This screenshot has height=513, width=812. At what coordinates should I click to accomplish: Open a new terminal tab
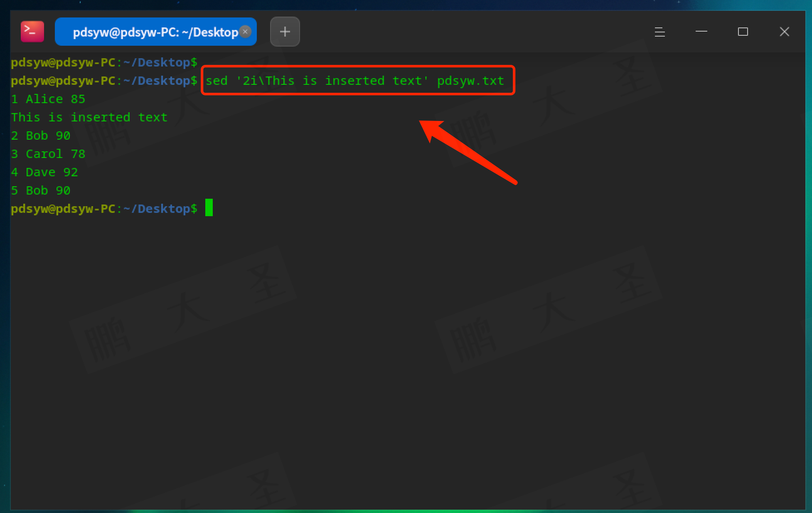285,32
